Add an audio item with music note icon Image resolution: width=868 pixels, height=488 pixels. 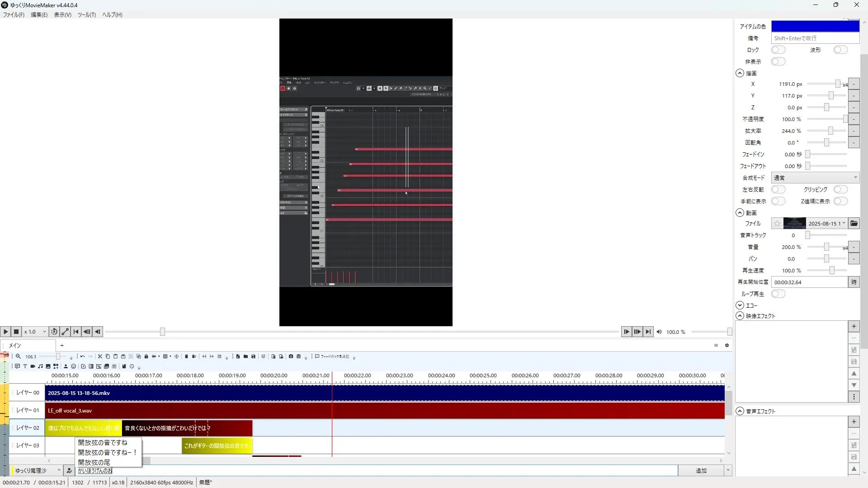pyautogui.click(x=40, y=366)
